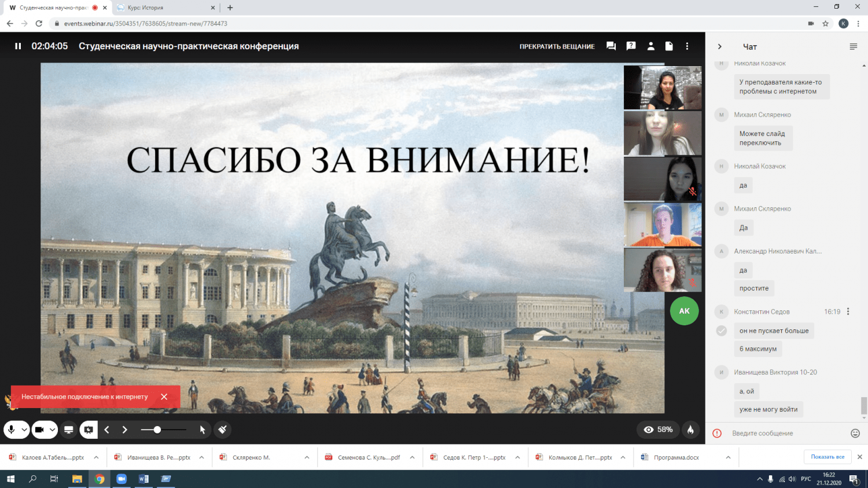
Task: Open File Explorer from the taskbar
Action: click(77, 479)
